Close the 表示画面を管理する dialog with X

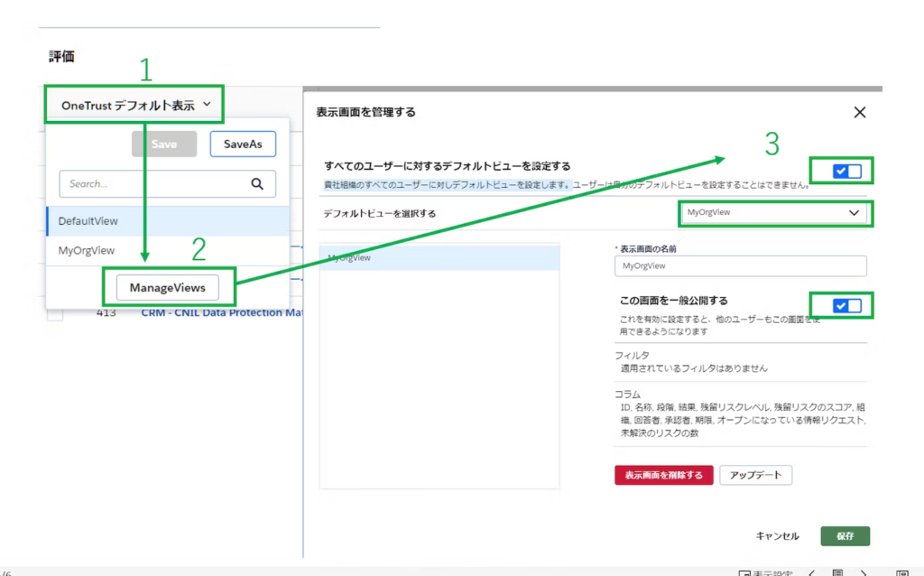tap(859, 112)
